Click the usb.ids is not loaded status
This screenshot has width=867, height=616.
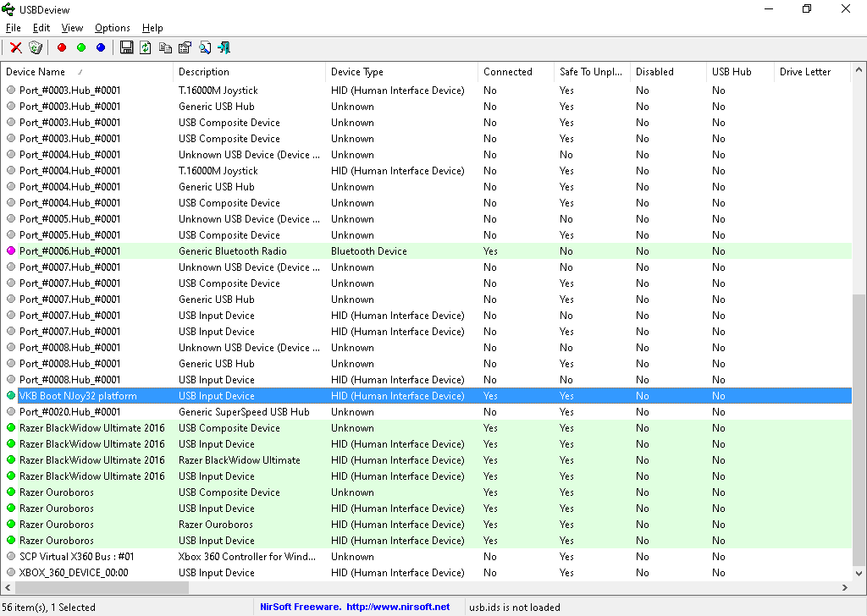pos(515,608)
